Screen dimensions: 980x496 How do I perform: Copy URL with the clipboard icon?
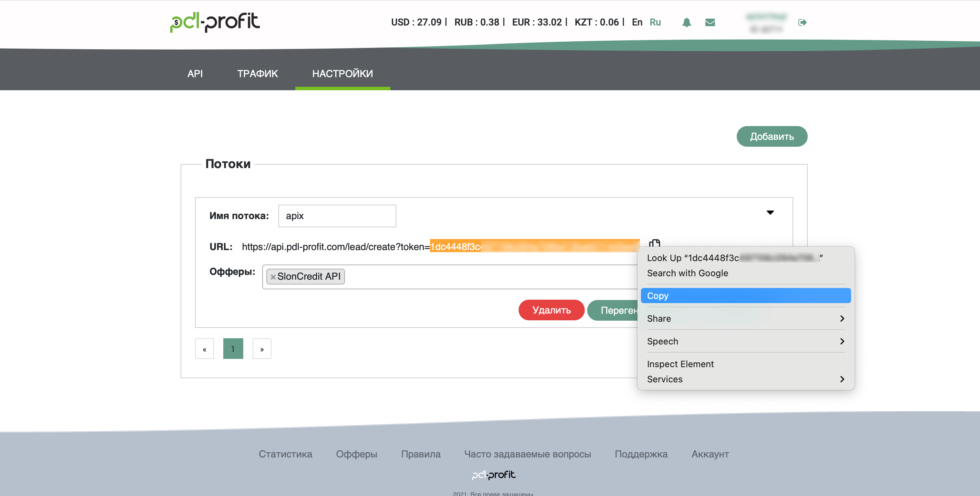pos(654,243)
